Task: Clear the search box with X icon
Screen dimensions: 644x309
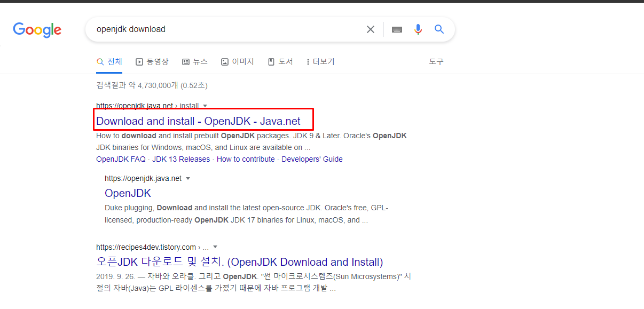Action: point(370,29)
